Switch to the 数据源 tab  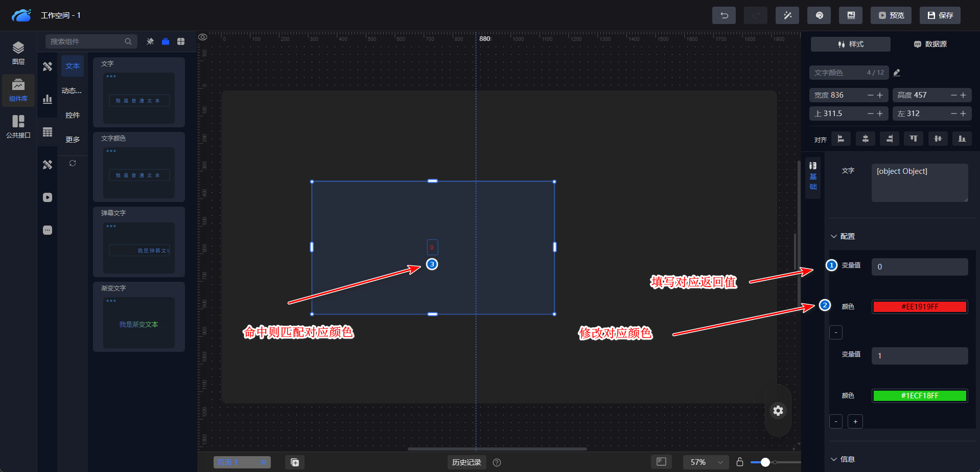click(930, 44)
